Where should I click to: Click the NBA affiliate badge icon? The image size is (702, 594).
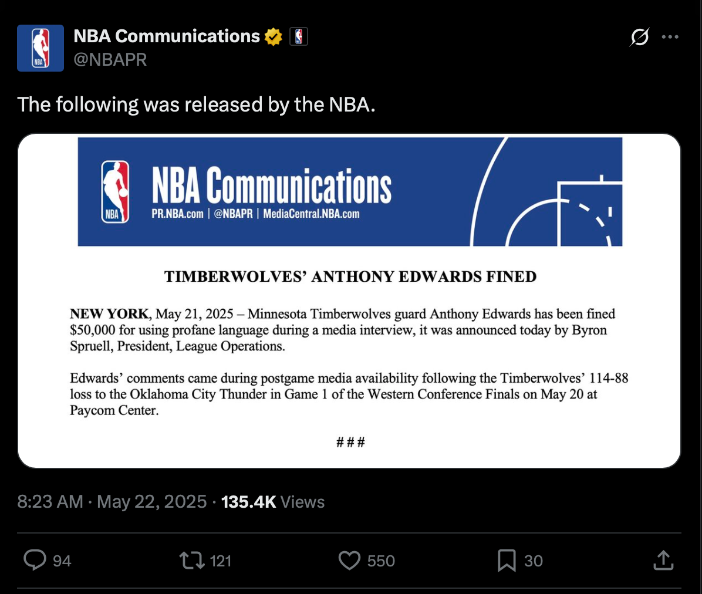298,37
